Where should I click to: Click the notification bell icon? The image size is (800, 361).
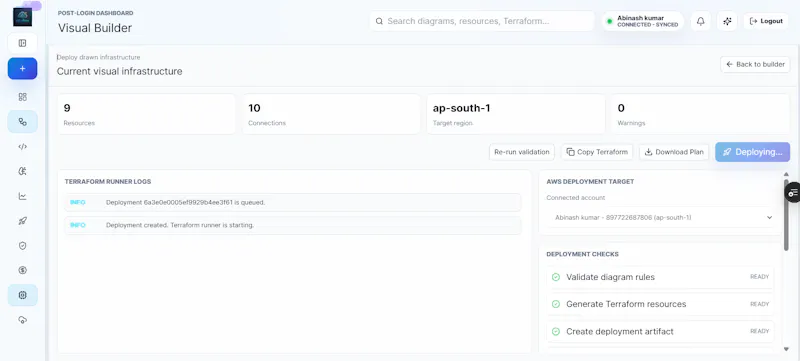pos(701,21)
